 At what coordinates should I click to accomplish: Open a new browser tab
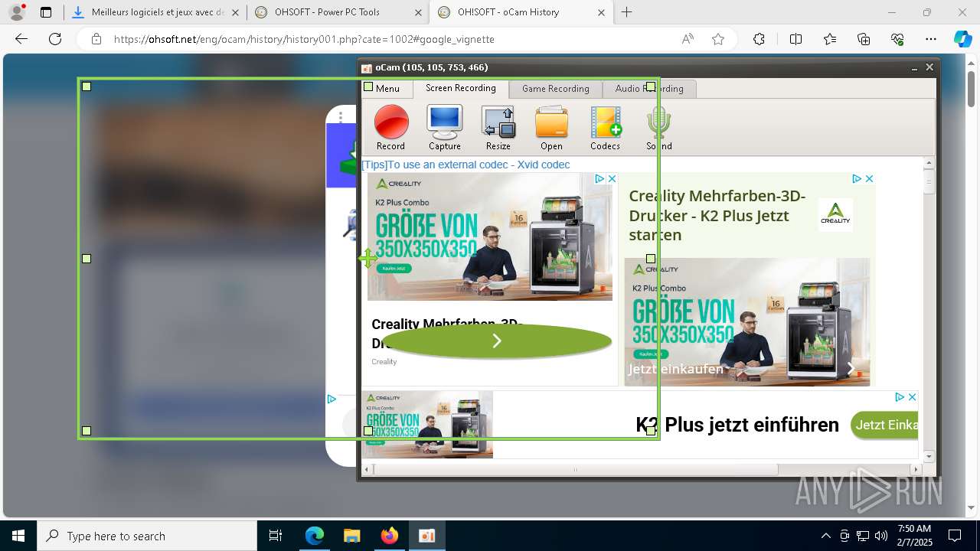point(627,12)
